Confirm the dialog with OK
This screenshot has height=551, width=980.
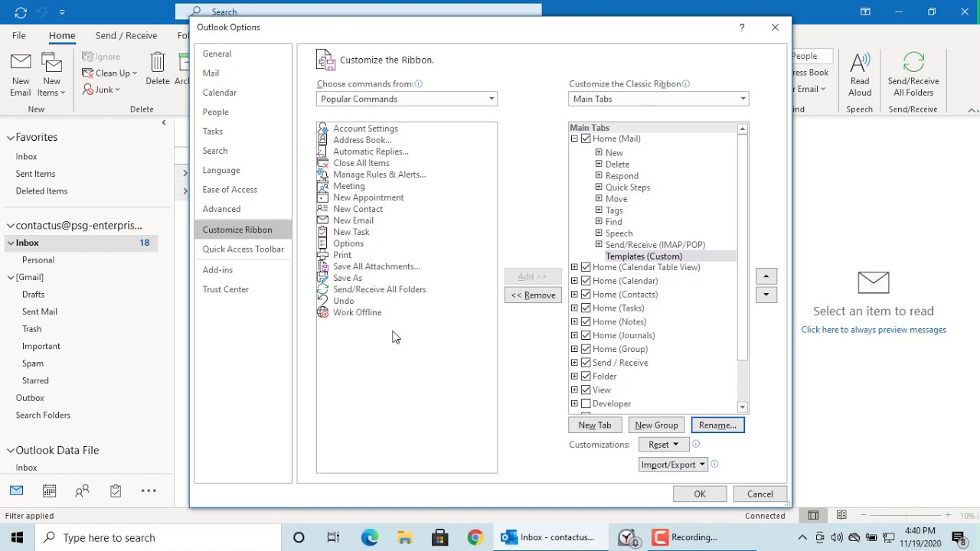(x=700, y=494)
